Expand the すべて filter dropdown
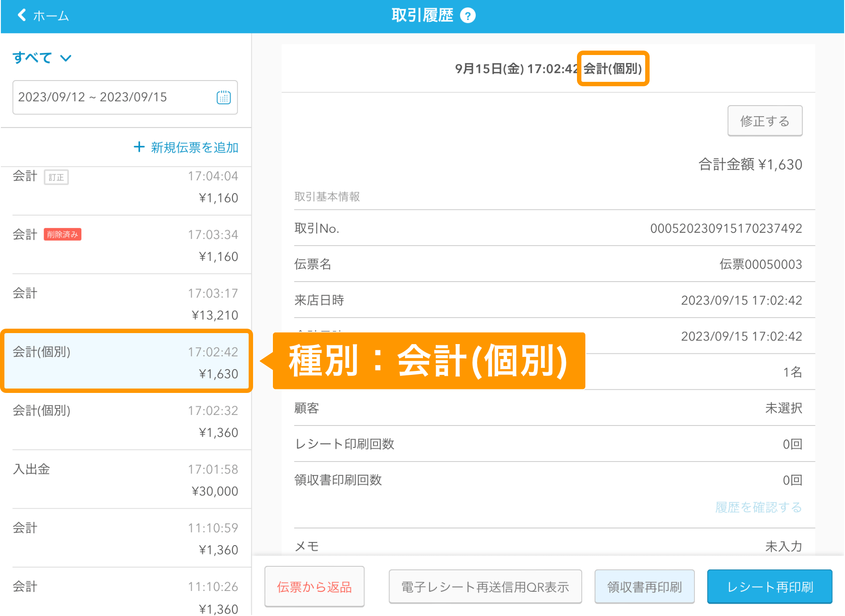This screenshot has width=845, height=616. tap(42, 58)
